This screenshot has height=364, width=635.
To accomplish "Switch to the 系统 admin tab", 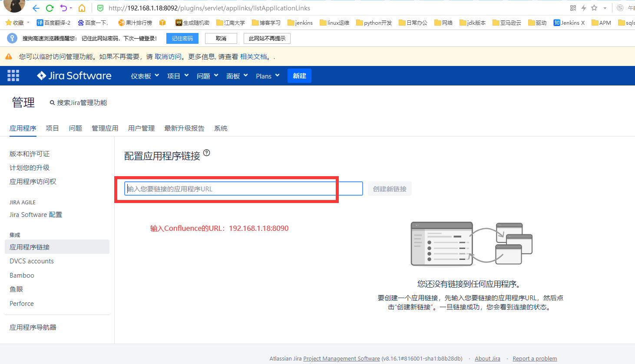I will click(221, 128).
